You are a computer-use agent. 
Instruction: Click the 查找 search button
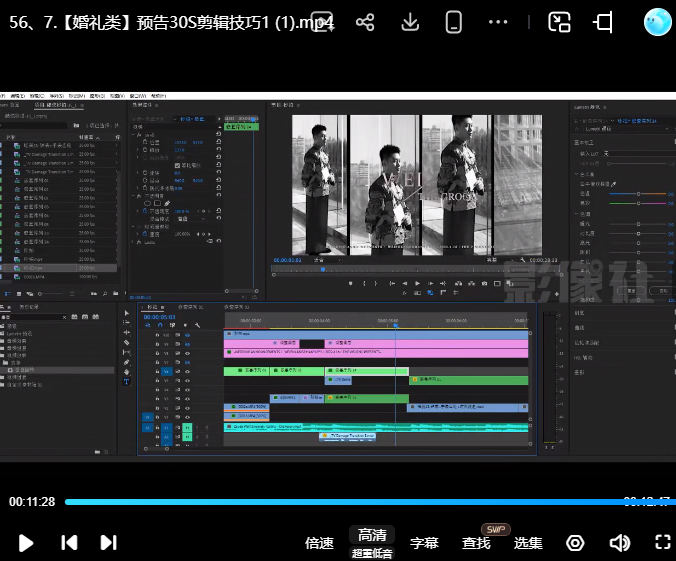point(476,543)
